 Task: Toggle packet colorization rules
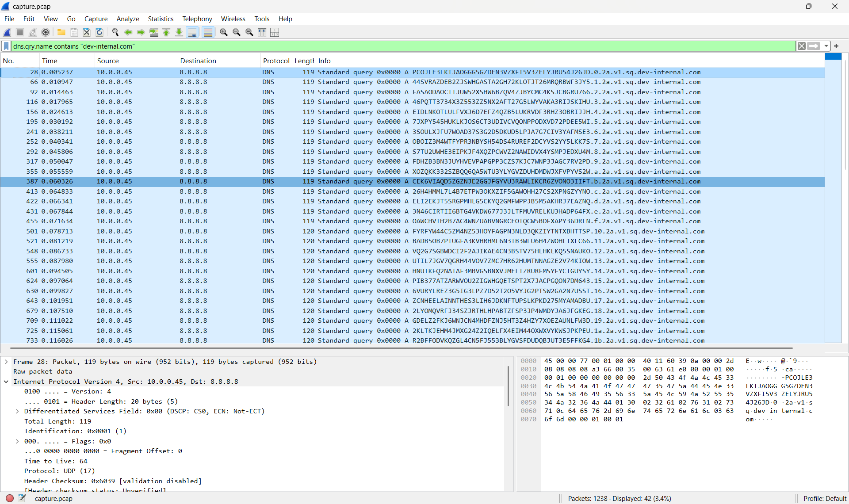[x=208, y=32]
